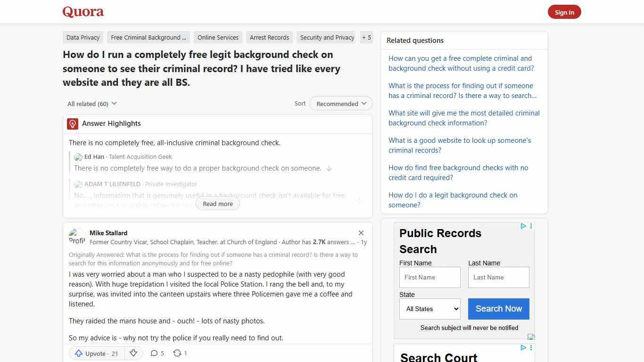
Task: Open 'How do I do a legit background check' question
Action: pos(453,200)
